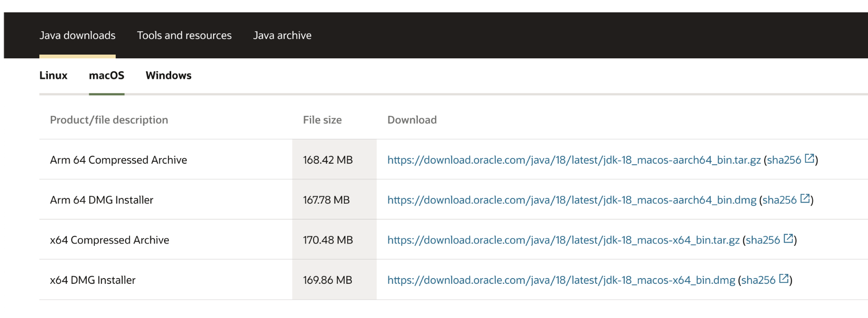Viewport: 868px width, 318px height.
Task: Click the 167.78 MB file size cell
Action: point(334,199)
